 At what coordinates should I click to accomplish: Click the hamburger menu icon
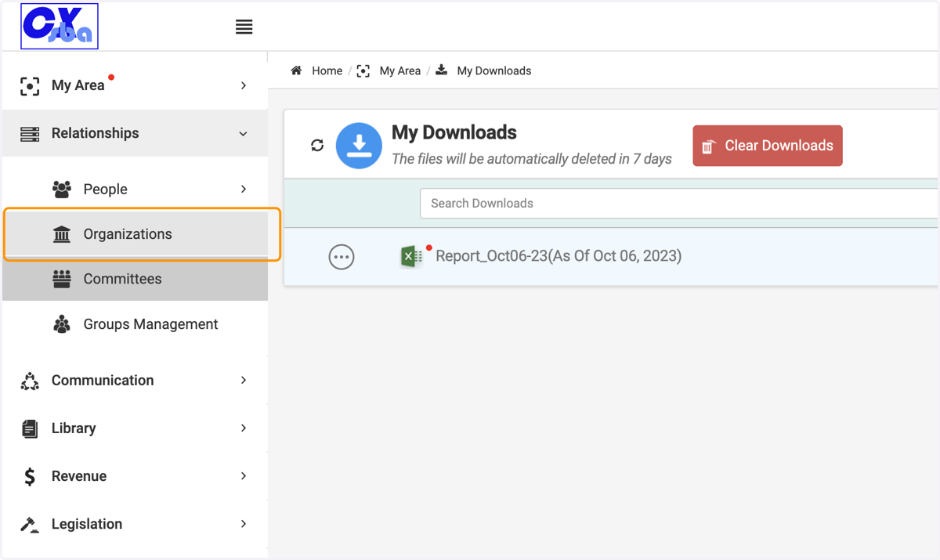pos(244,27)
